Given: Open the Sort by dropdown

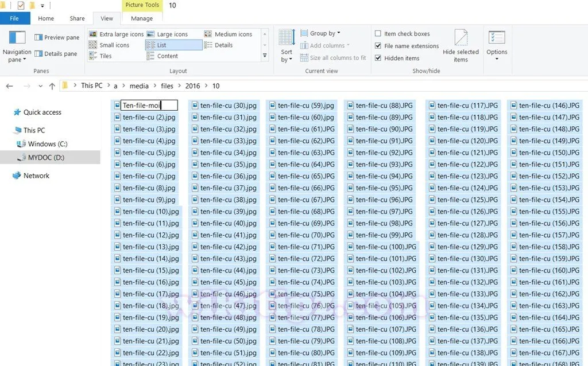Looking at the screenshot, I should pyautogui.click(x=287, y=46).
